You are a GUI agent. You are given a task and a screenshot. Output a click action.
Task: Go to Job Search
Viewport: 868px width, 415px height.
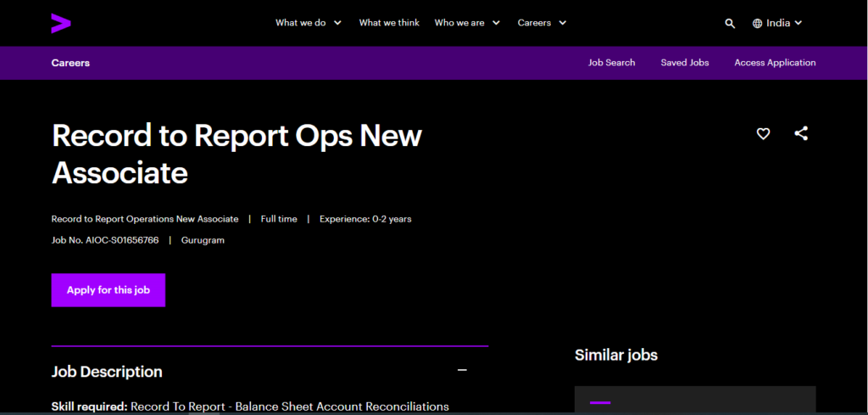pos(612,63)
